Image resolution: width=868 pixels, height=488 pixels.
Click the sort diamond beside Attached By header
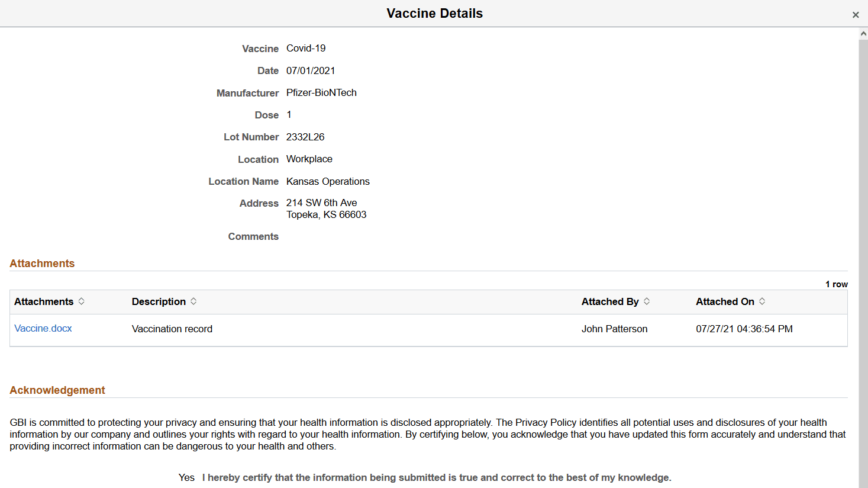(x=648, y=301)
